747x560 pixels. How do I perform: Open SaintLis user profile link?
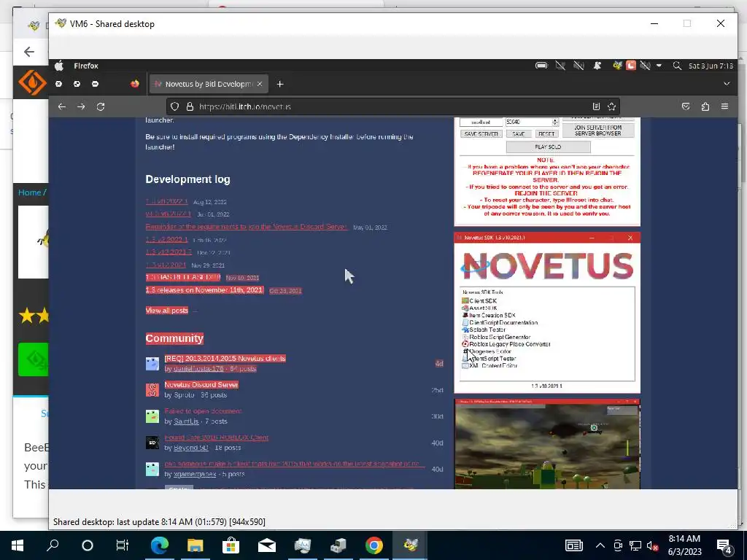tap(186, 421)
